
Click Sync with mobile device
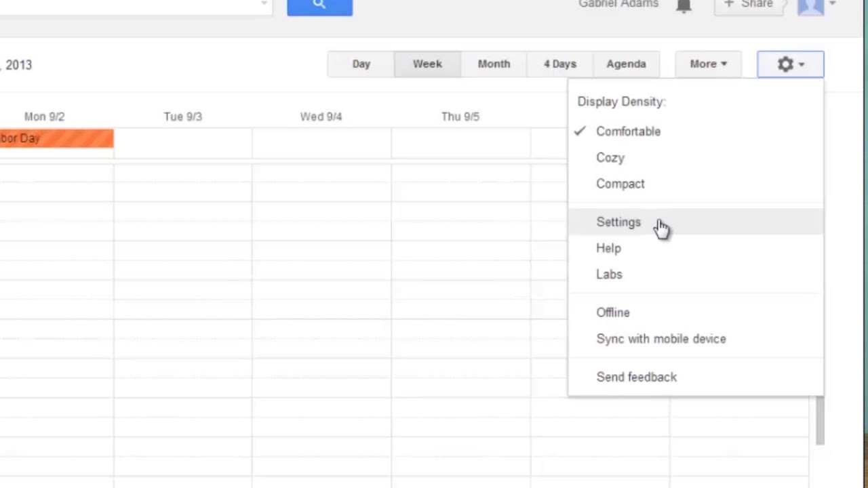coord(661,339)
